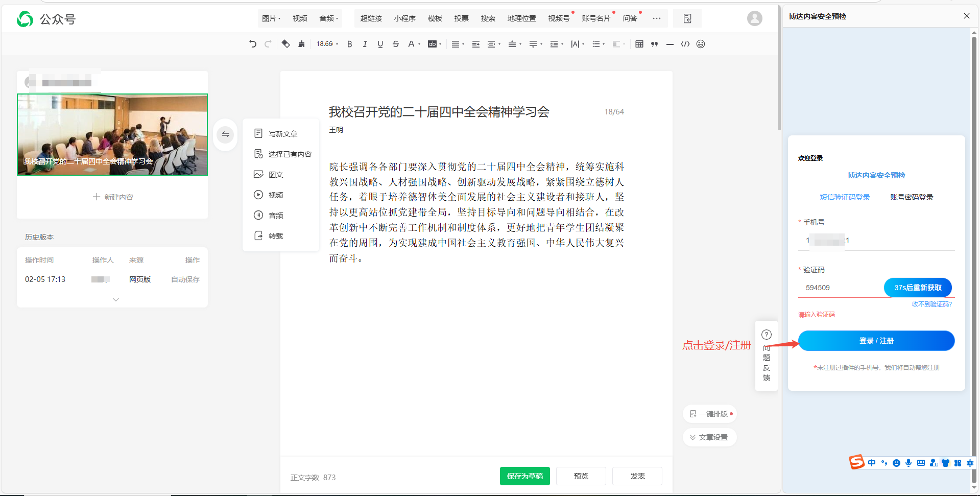The height and width of the screenshot is (496, 980).
Task: Expand the history versions list chevron
Action: pos(116,299)
